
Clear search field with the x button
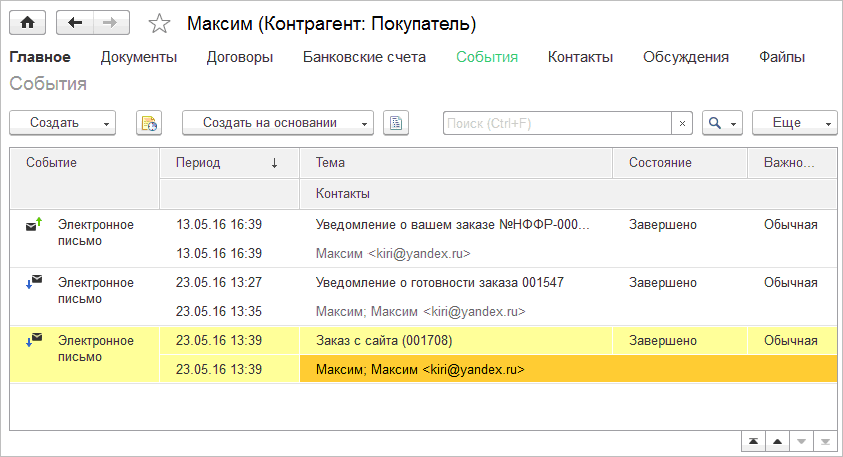(682, 123)
